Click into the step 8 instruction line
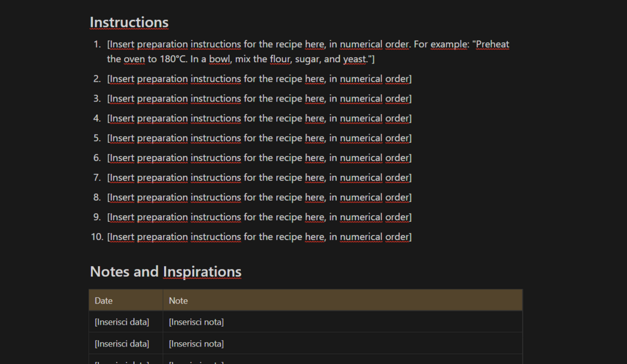The height and width of the screenshot is (364, 627). pyautogui.click(x=259, y=198)
